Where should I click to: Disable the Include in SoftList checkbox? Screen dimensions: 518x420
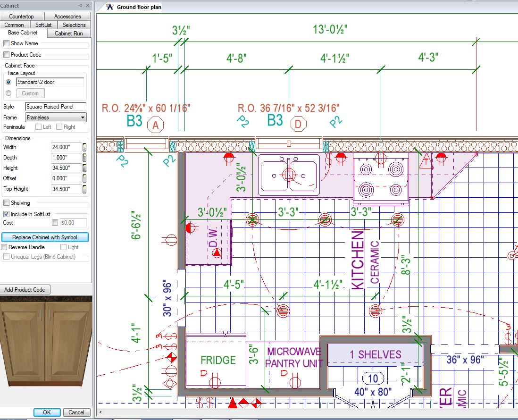(6, 213)
